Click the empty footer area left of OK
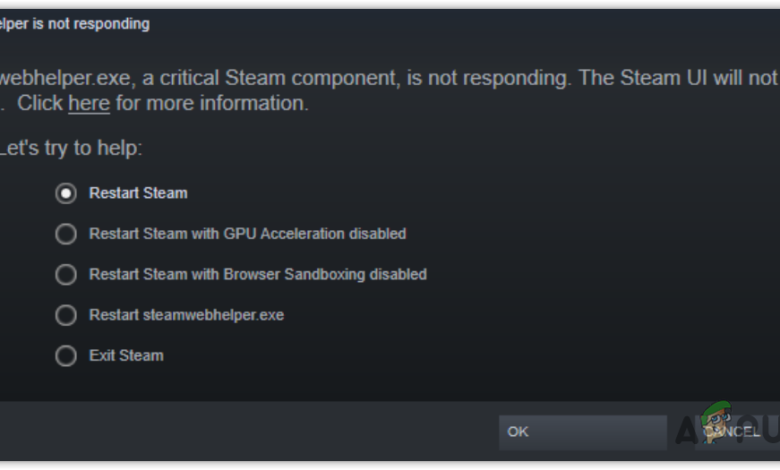Viewport: 780px width, 470px height. [250, 432]
